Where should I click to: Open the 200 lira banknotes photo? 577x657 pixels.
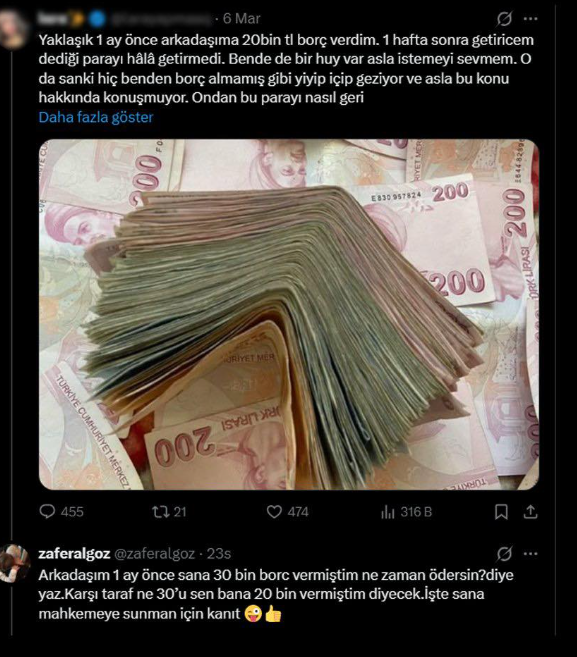click(289, 314)
